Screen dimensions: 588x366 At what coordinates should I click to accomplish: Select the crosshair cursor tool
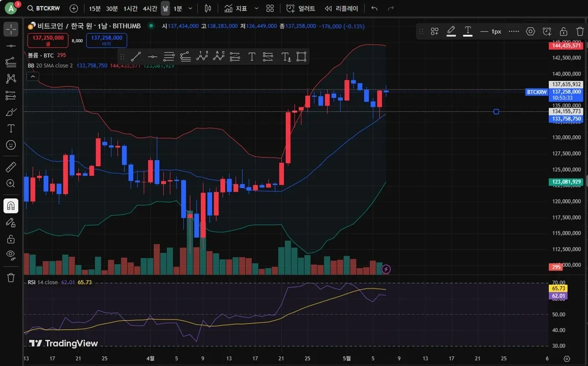coord(11,29)
